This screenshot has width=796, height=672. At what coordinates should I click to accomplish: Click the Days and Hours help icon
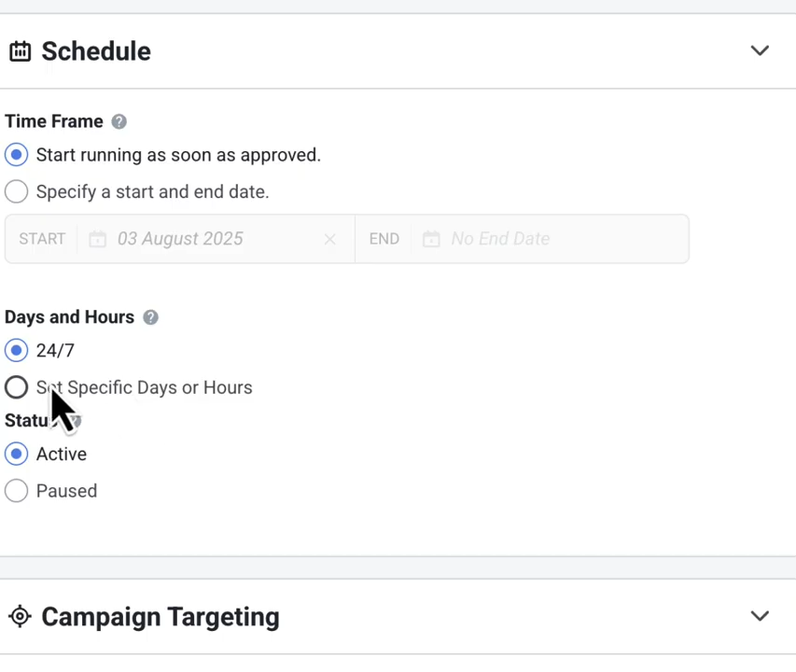point(150,317)
